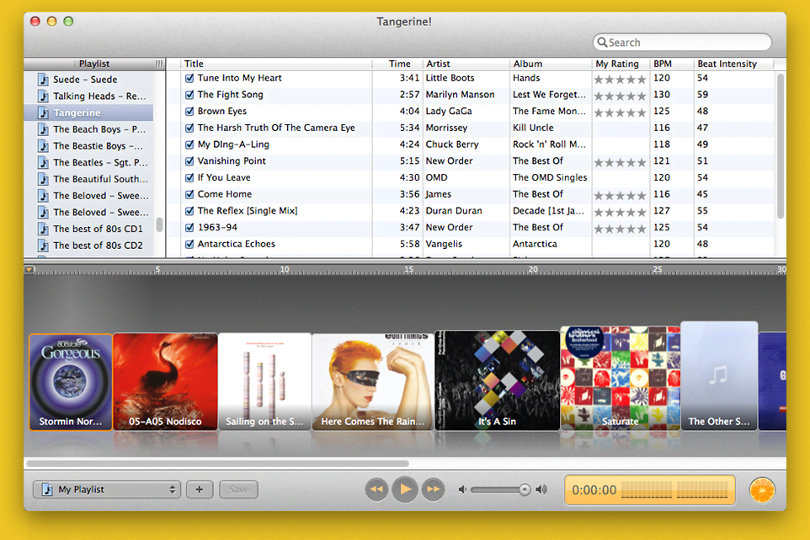Viewport: 810px width, 540px height.
Task: Click the 0:00:00 playback progress display
Action: click(x=650, y=490)
